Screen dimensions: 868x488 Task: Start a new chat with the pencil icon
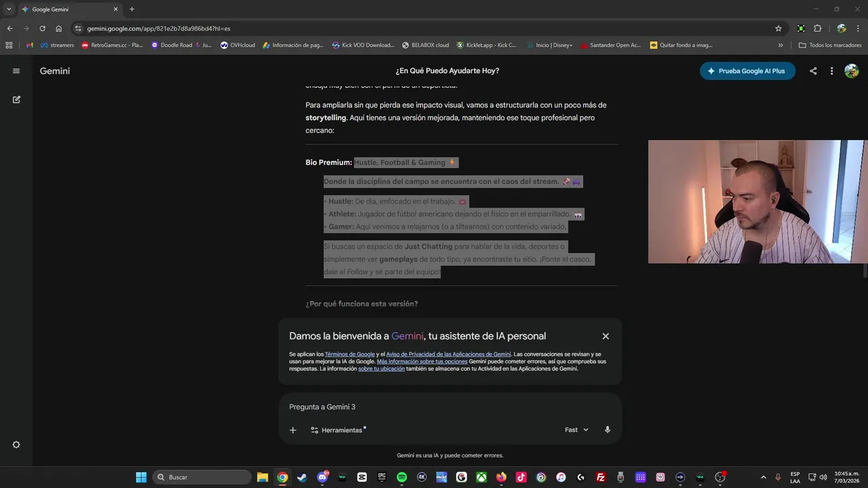16,100
